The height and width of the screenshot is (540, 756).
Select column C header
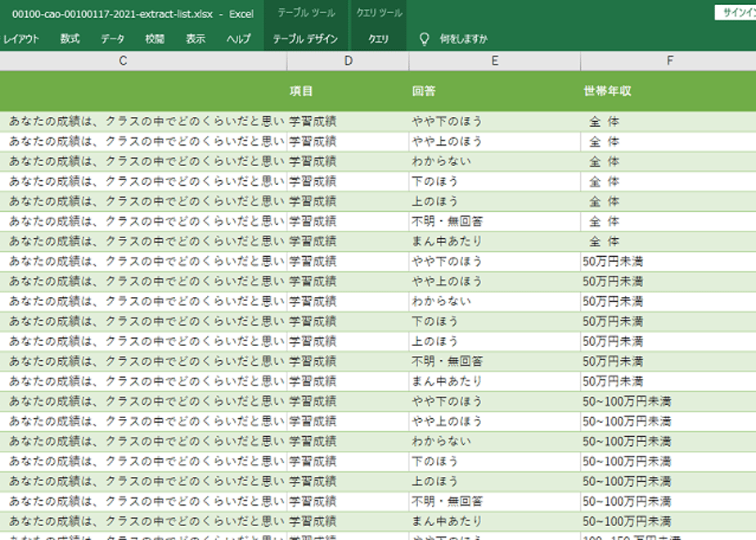[x=123, y=61]
